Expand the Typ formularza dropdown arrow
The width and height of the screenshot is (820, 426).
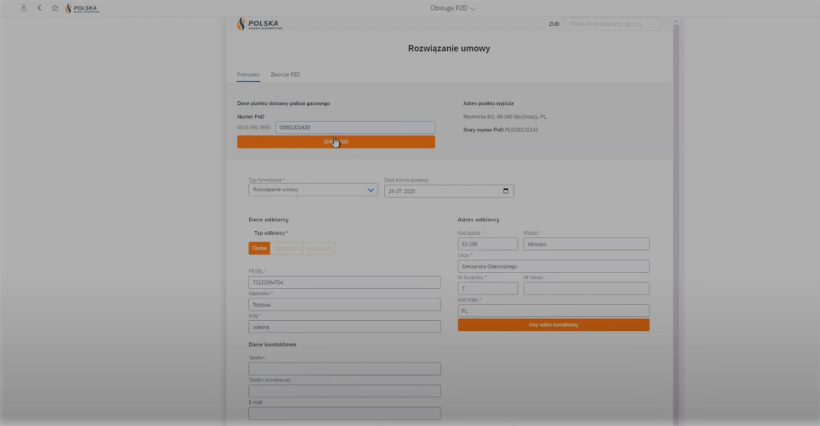[371, 190]
